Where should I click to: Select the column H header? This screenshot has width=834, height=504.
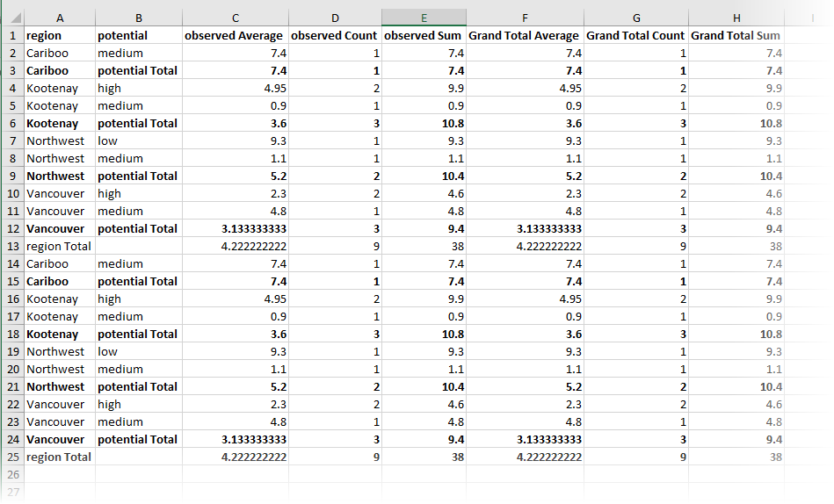click(x=736, y=18)
